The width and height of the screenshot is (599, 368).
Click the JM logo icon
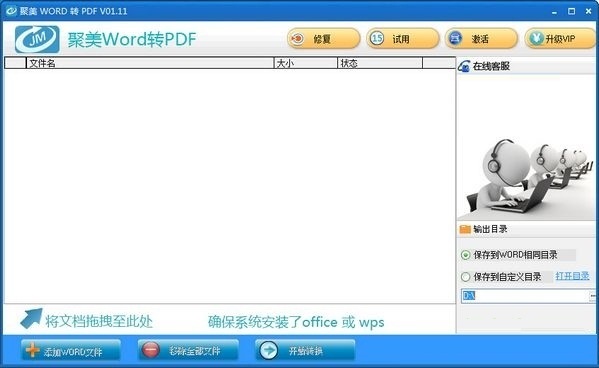pyautogui.click(x=37, y=39)
